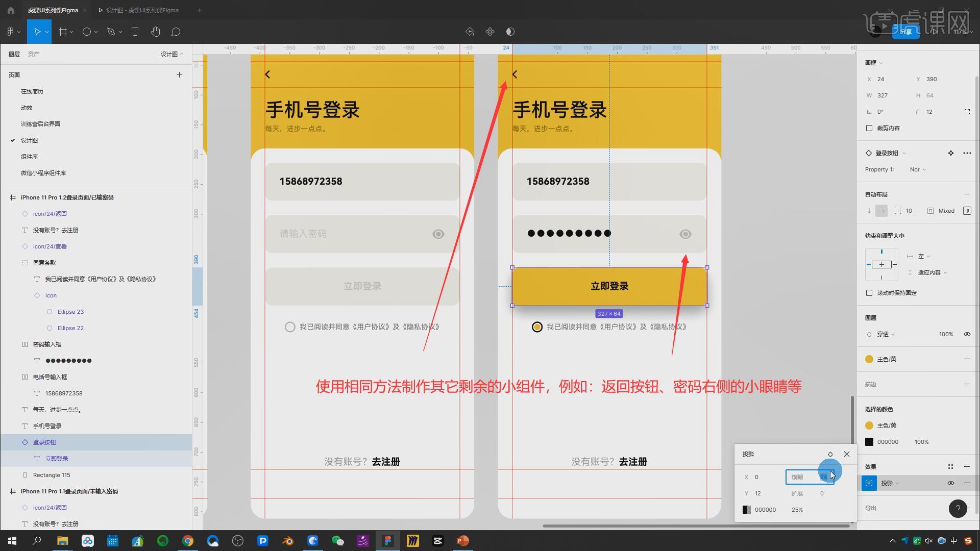
Task: Open the Property 1 Nor dropdown
Action: pos(917,169)
